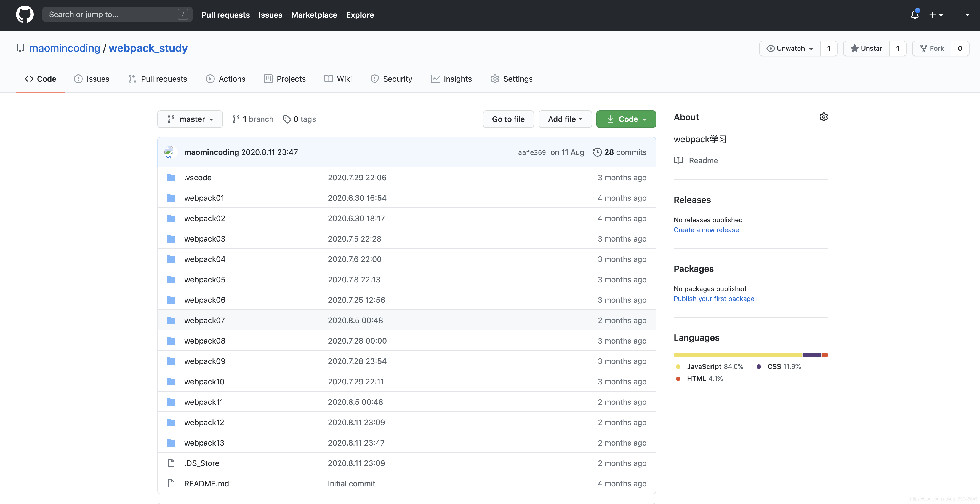Open the repository Settings tab
Viewport: 980px width, 504px height.
pos(512,79)
